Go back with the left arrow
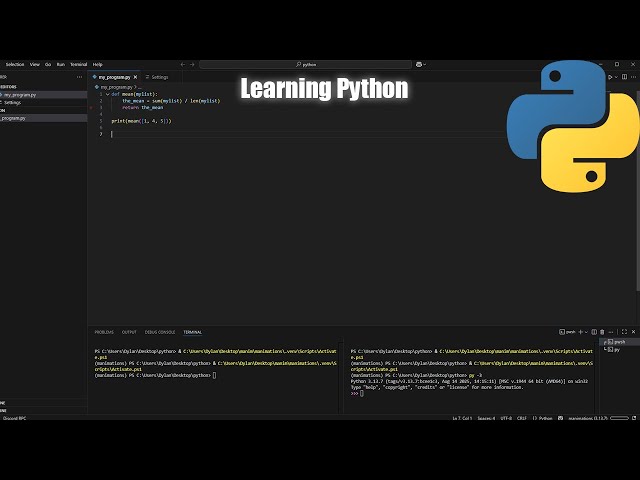This screenshot has width=640, height=480. [x=183, y=64]
